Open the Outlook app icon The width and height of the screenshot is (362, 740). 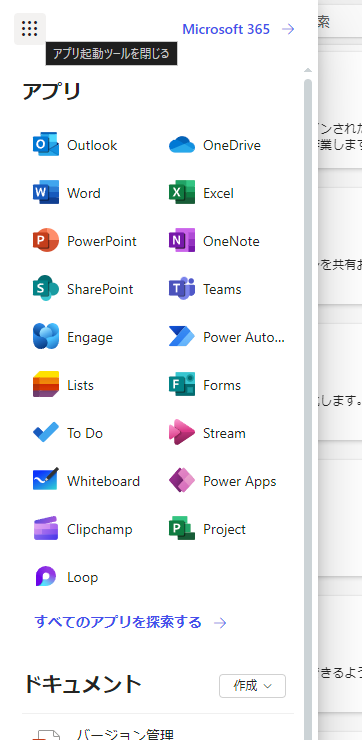coord(46,144)
